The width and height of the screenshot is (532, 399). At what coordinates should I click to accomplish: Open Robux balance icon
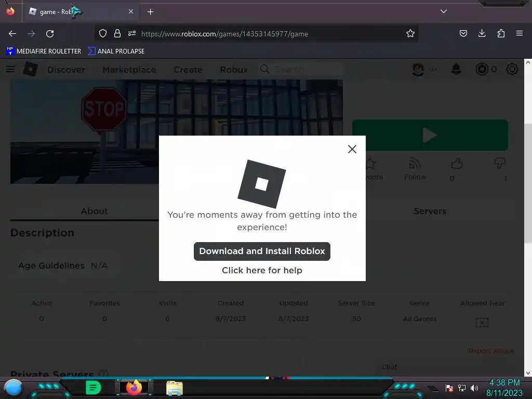tap(482, 69)
